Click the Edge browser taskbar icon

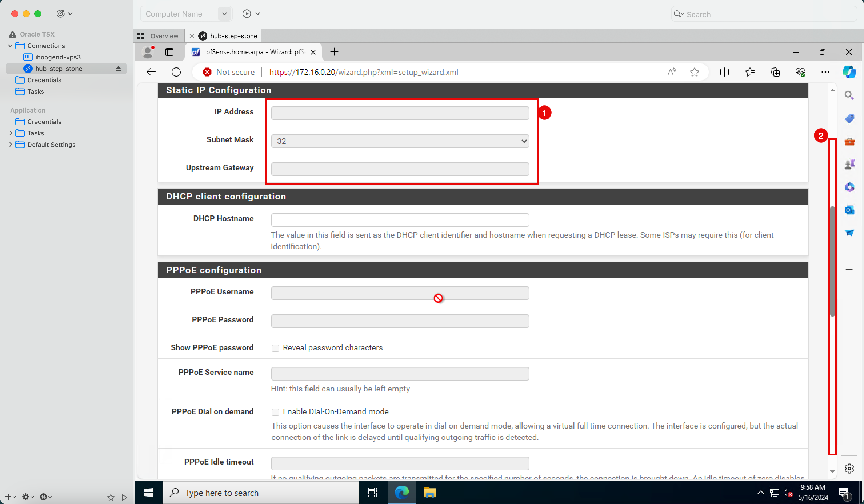click(x=402, y=493)
